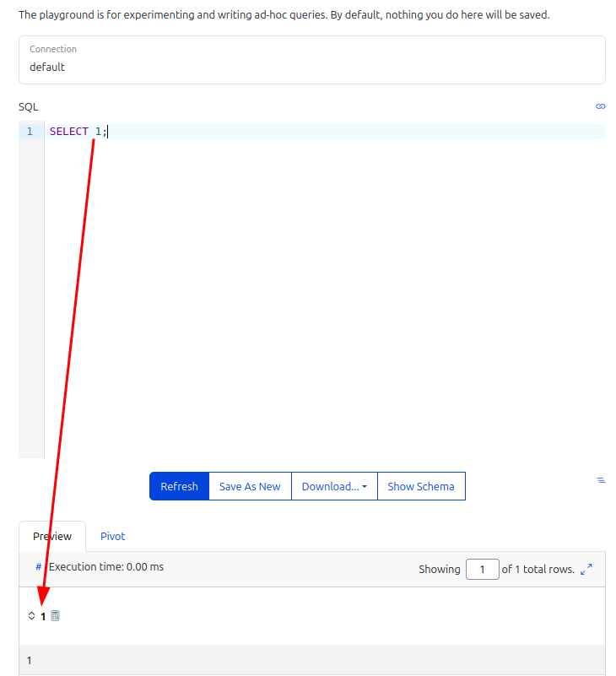
Task: Click the 'Execution time: 0.00 ms' text
Action: (x=106, y=567)
